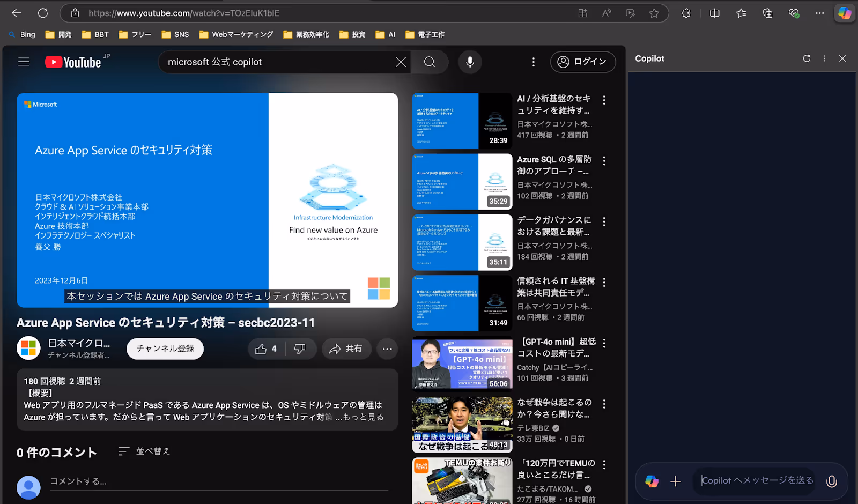Add attachment with Copilot plus button
The height and width of the screenshot is (504, 858).
(676, 481)
